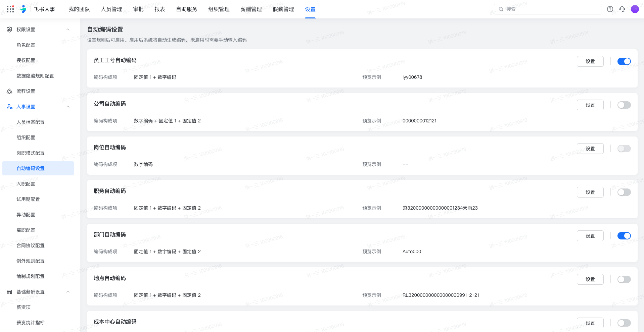Turn off the 部门自动编码 switch
Image resolution: width=644 pixels, height=332 pixels.
624,236
